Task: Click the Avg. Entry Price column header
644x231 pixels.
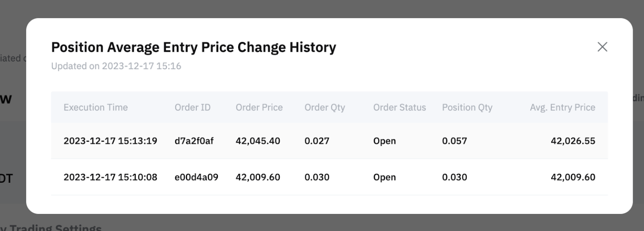Action: (x=562, y=107)
